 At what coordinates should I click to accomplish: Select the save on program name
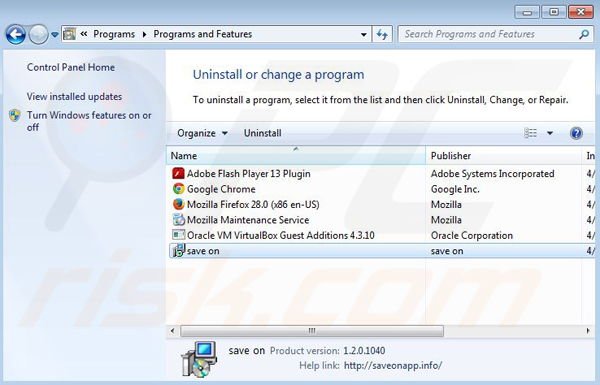point(203,251)
